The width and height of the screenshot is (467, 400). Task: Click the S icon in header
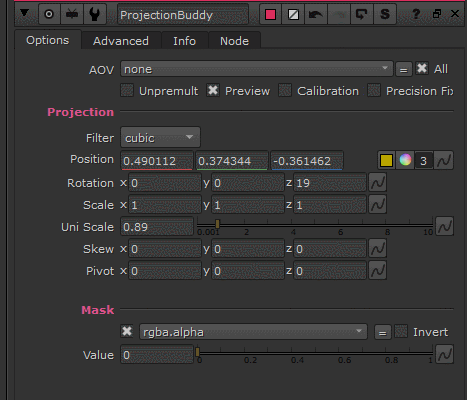coord(385,14)
